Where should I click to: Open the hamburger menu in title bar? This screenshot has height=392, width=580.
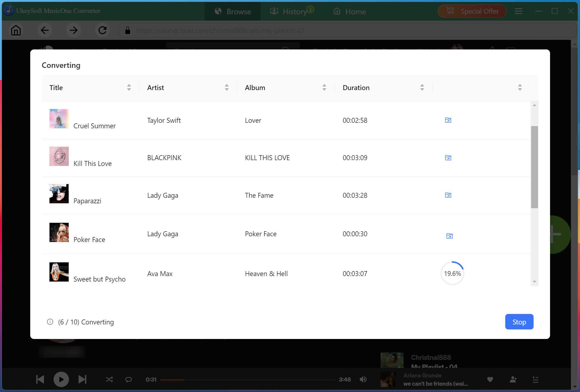coord(518,11)
